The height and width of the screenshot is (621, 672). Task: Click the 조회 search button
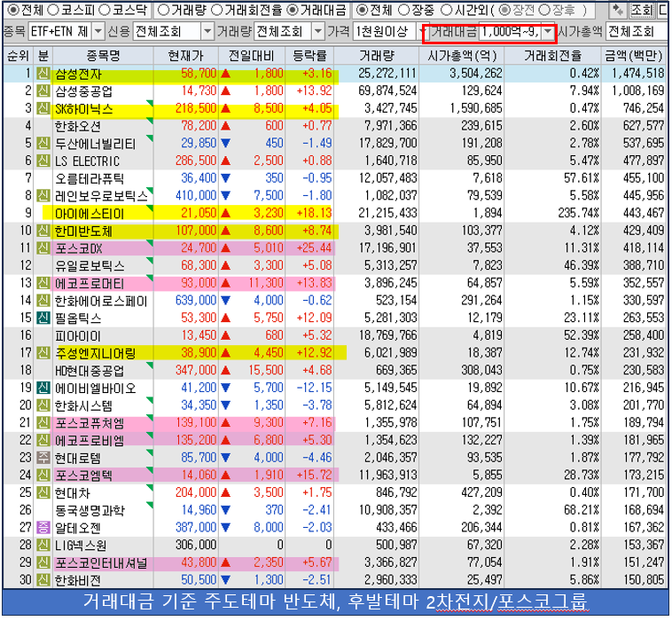pos(642,10)
